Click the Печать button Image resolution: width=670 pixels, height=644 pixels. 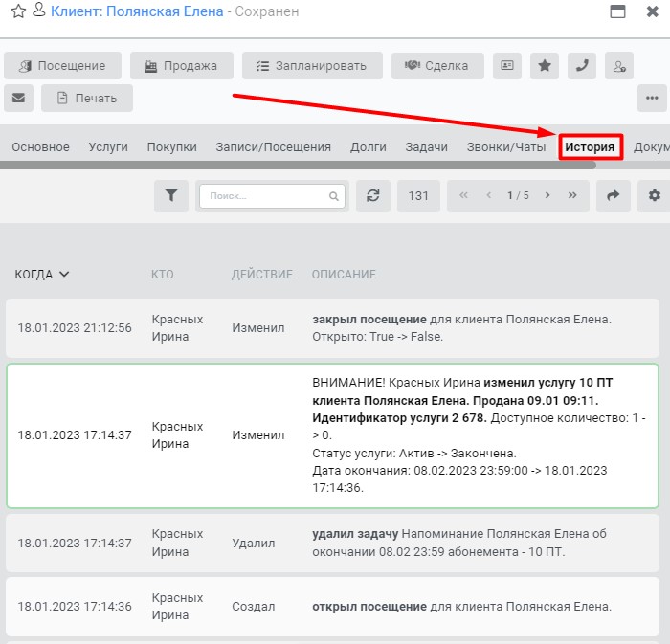(87, 99)
